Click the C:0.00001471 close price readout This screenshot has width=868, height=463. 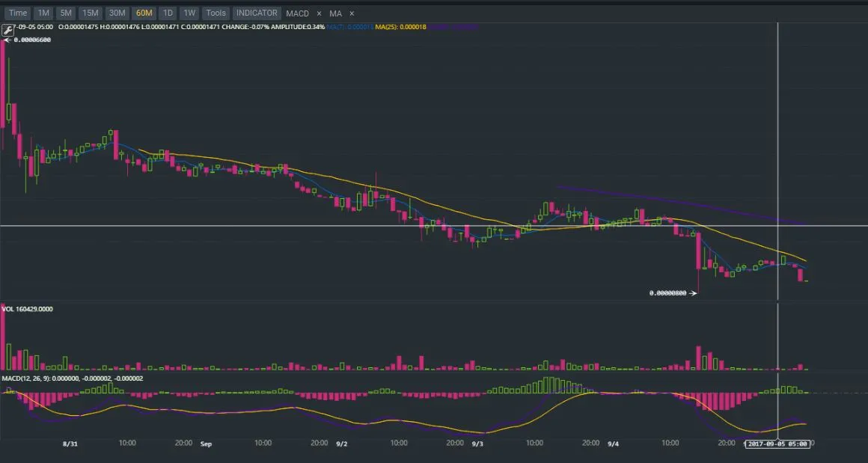click(x=200, y=26)
